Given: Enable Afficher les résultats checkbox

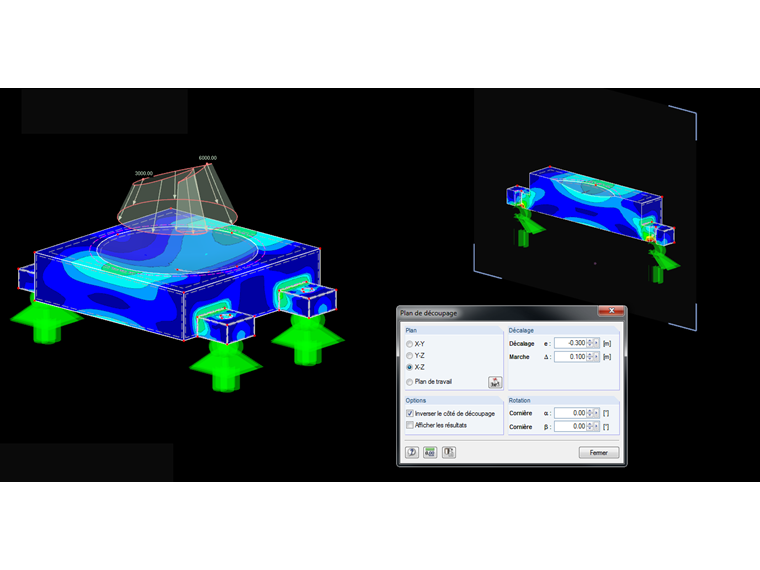Looking at the screenshot, I should click(x=410, y=425).
